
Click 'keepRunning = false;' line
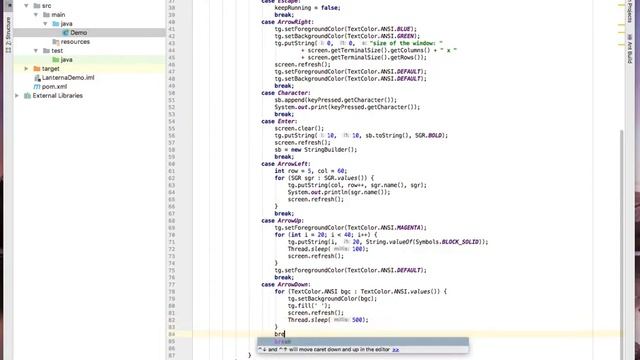click(x=307, y=8)
